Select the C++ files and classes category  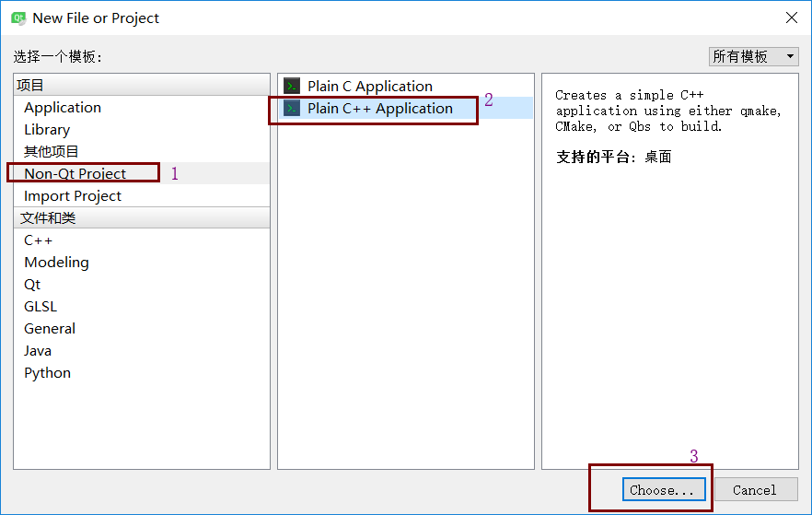(x=142, y=240)
